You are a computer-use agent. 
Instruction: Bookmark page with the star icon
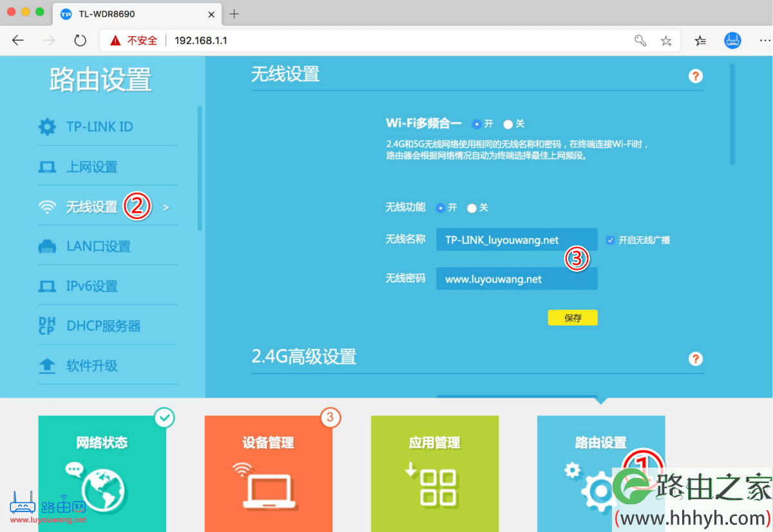coord(666,41)
